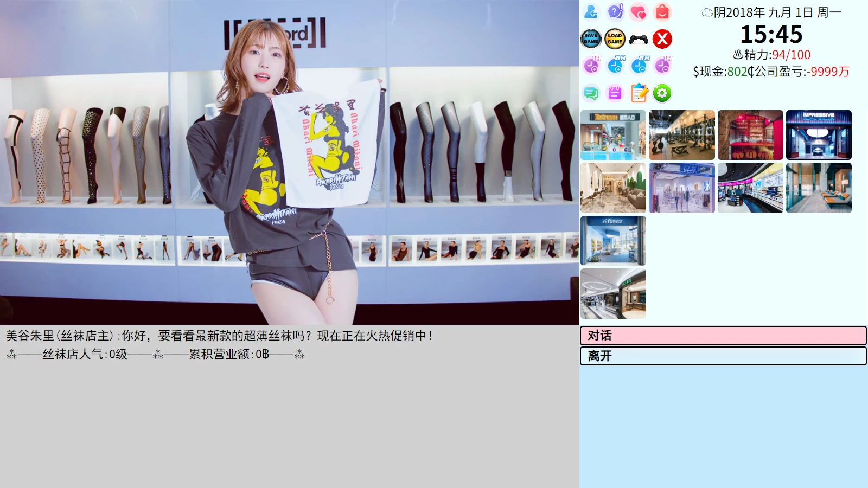The image size is (868, 488).
Task: Select the 对话 dialogue option
Action: coord(723,336)
